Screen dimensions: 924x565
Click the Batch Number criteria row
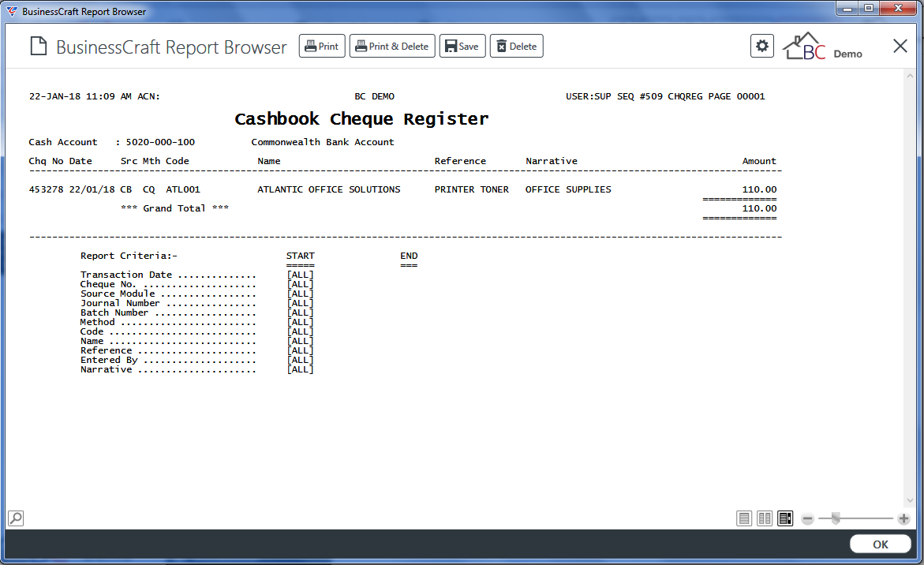click(196, 312)
